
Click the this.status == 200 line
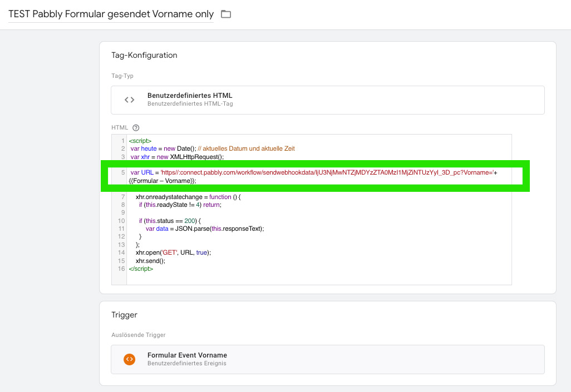(170, 221)
